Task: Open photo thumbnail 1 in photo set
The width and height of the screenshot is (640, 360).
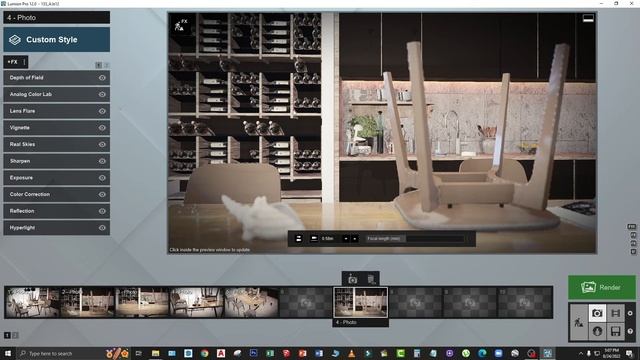Action: point(32,302)
